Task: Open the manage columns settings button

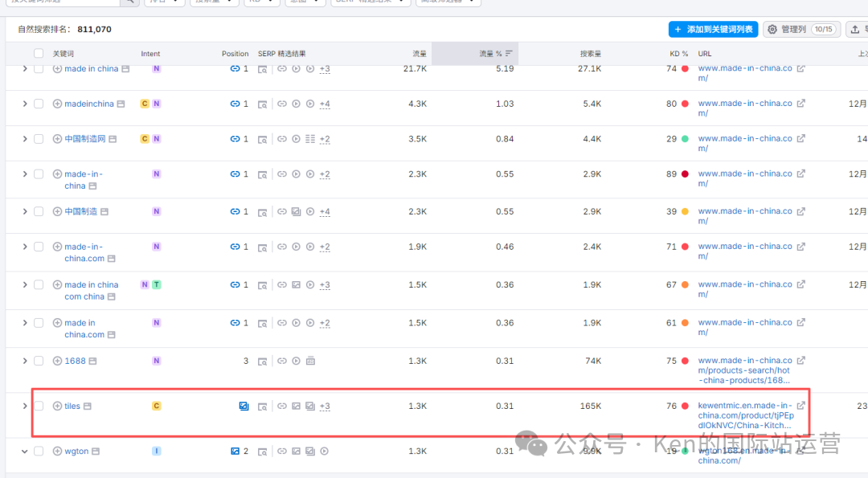Action: point(801,29)
